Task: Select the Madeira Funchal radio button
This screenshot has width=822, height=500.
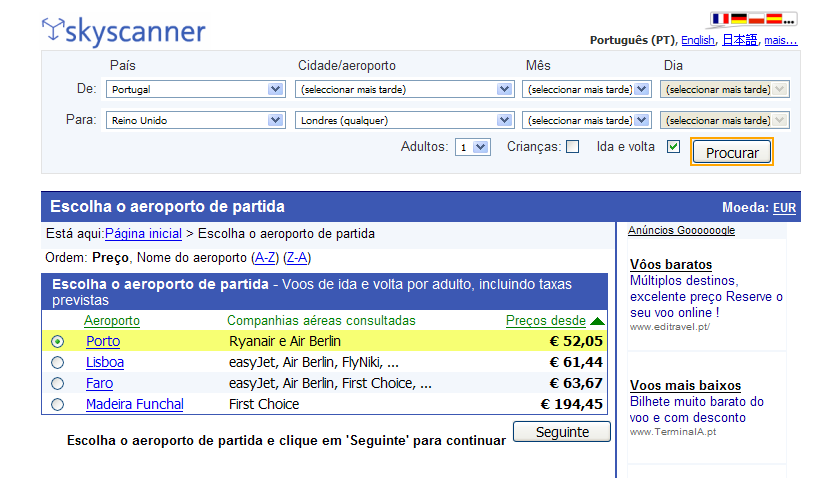Action: click(58, 405)
